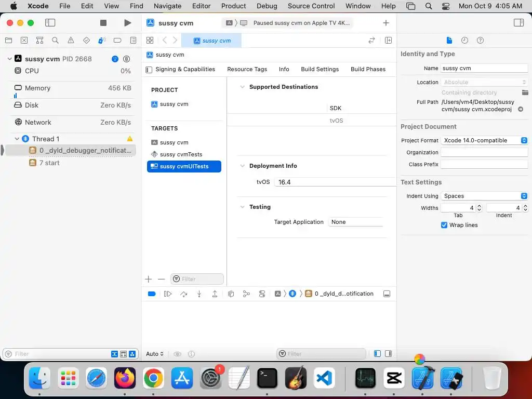Collapse sussy cvm process tree

[x=9, y=59]
